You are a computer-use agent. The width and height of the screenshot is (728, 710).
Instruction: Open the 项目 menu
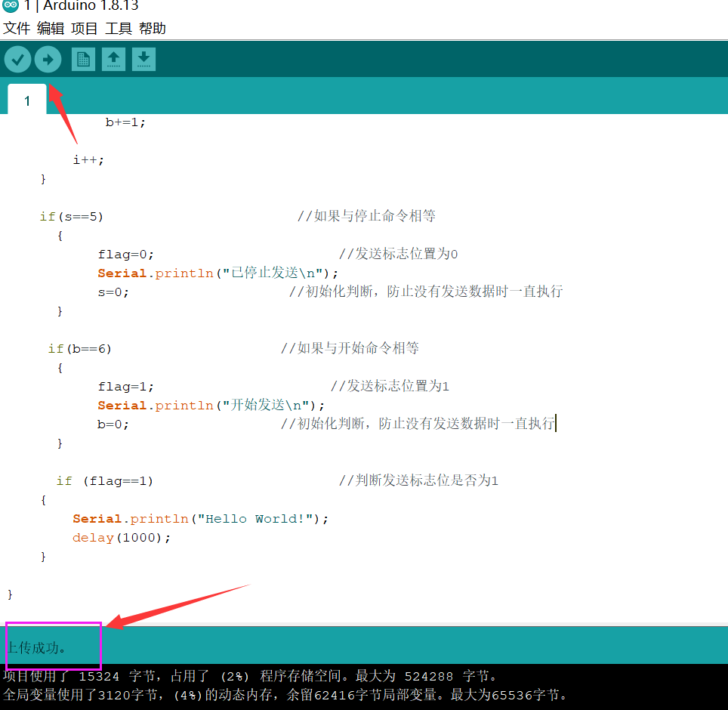click(85, 29)
